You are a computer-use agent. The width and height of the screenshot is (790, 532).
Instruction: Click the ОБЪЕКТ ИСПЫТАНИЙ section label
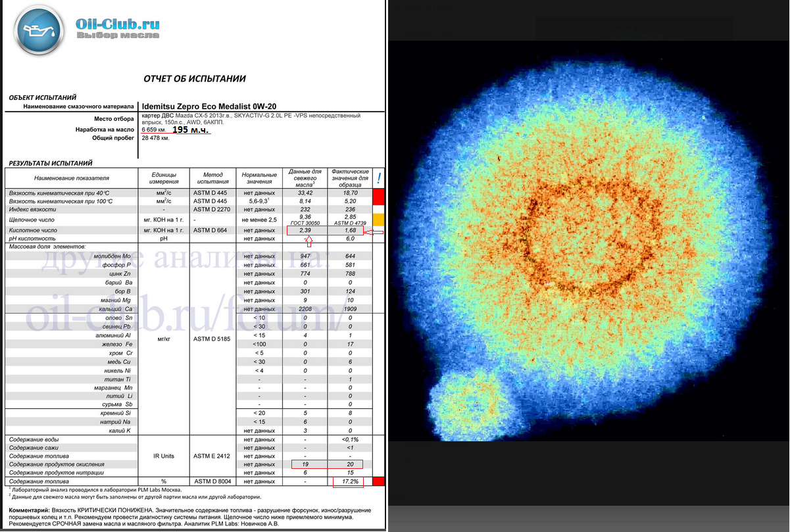tap(43, 97)
